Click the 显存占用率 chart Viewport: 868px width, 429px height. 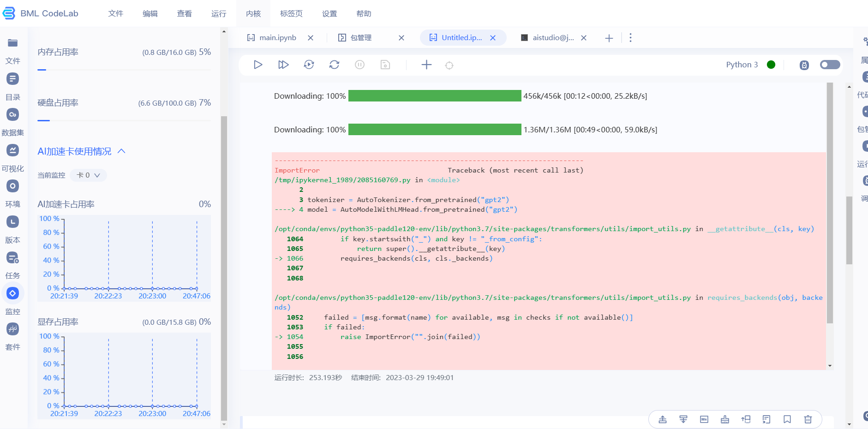(x=124, y=375)
